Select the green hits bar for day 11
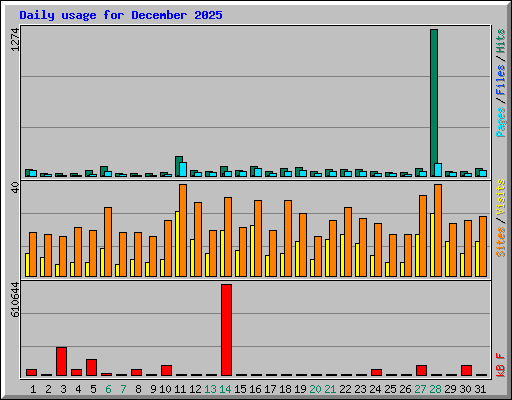This screenshot has width=512, height=400. (x=178, y=166)
